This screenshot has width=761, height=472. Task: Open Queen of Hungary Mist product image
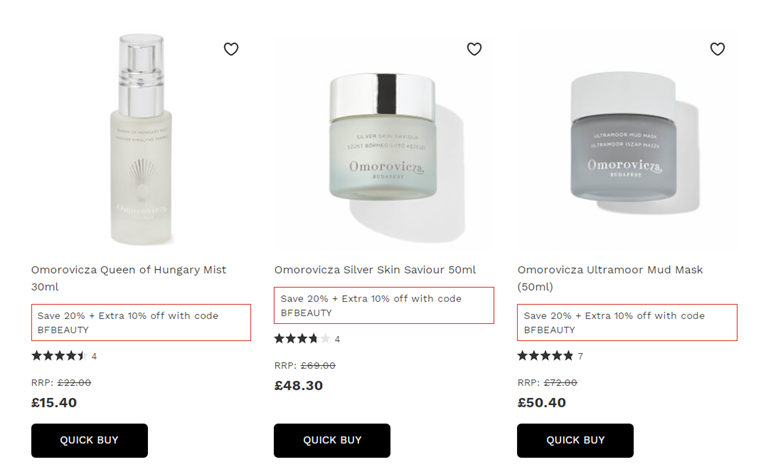(x=141, y=139)
